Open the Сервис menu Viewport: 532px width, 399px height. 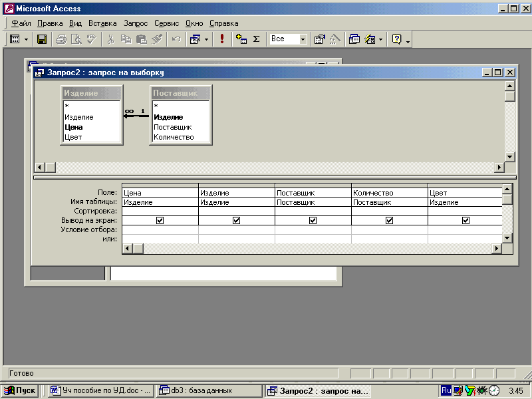(x=167, y=23)
